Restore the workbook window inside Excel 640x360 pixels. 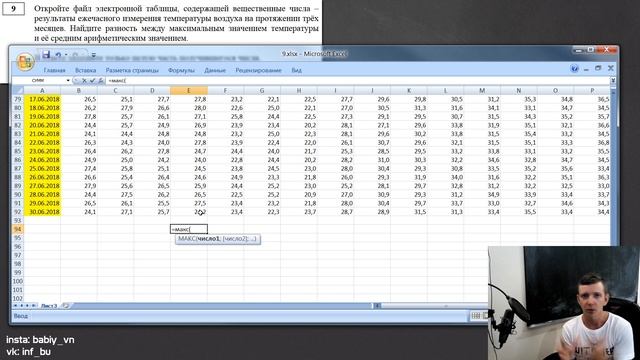tap(598, 69)
